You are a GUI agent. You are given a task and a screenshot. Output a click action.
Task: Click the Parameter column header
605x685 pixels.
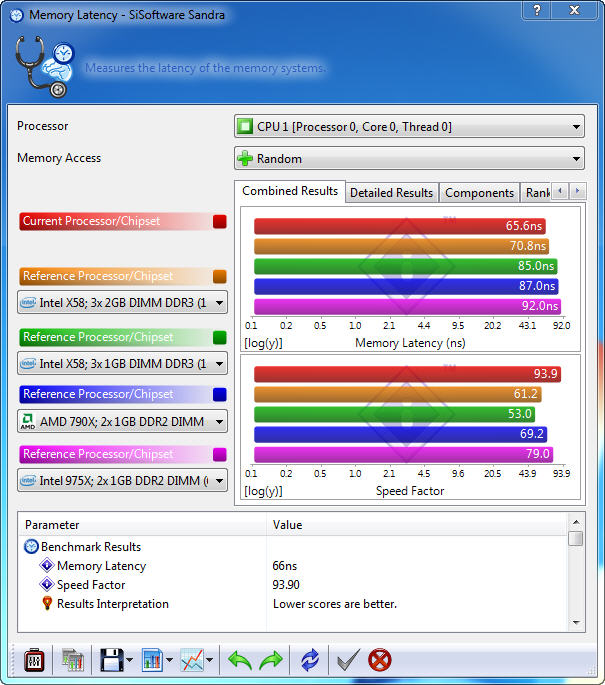click(142, 525)
